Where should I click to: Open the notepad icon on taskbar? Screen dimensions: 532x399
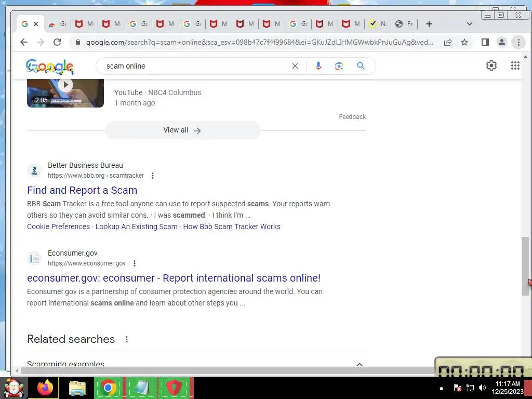coord(142,388)
